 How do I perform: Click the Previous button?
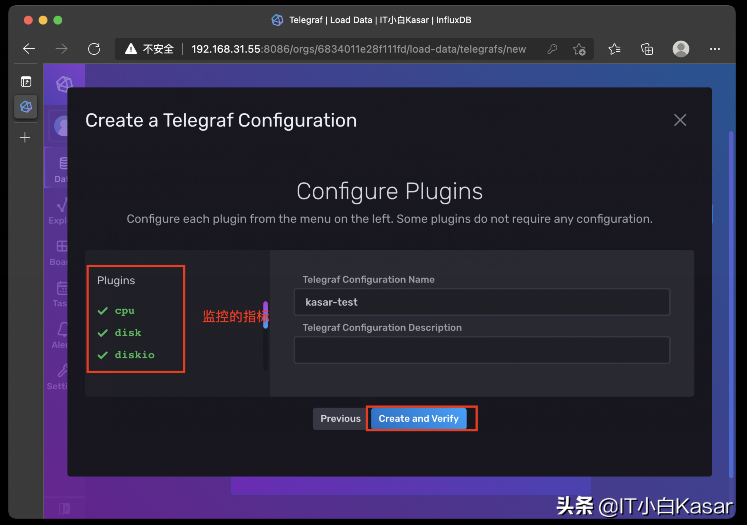click(341, 418)
